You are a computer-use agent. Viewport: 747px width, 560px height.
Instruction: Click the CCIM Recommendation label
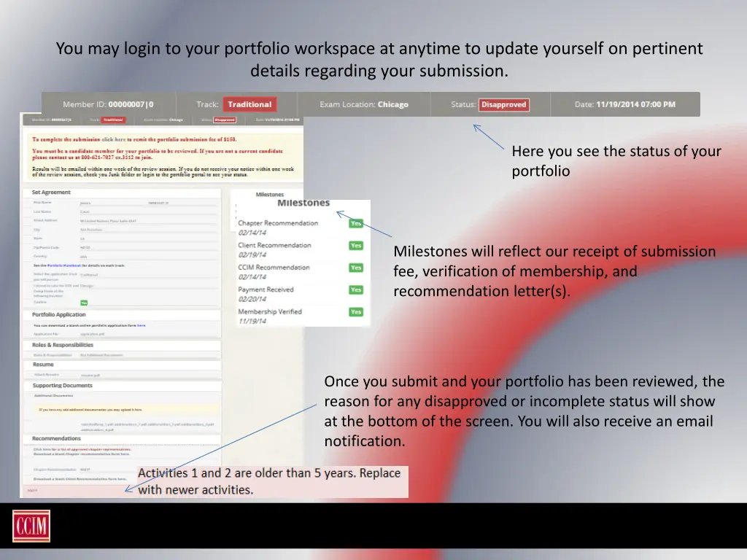point(274,267)
